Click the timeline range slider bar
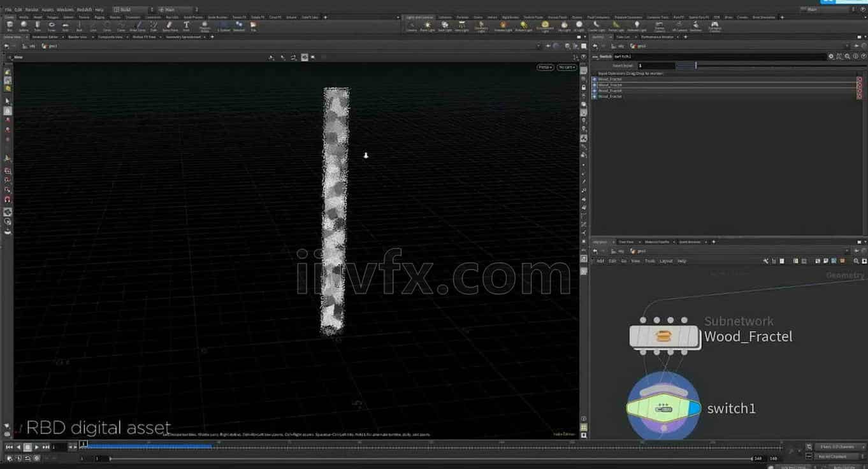Viewport: 868px width, 469px height. pos(431,458)
